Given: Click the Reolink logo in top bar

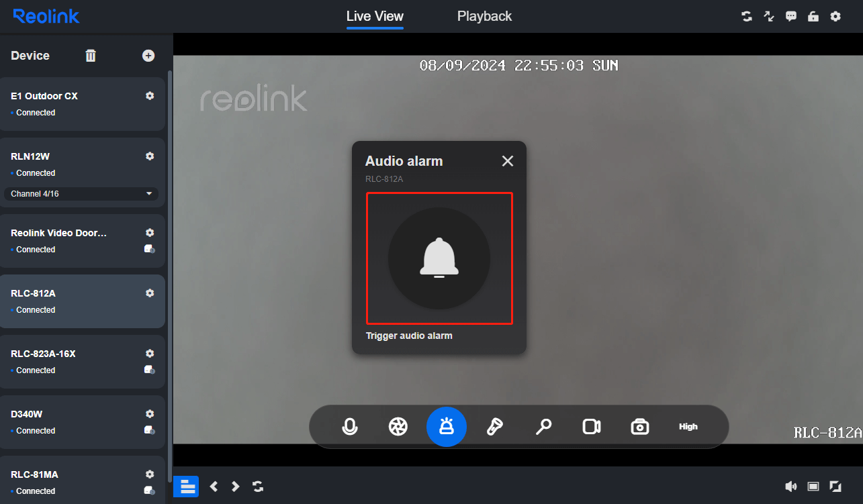Looking at the screenshot, I should pyautogui.click(x=46, y=16).
